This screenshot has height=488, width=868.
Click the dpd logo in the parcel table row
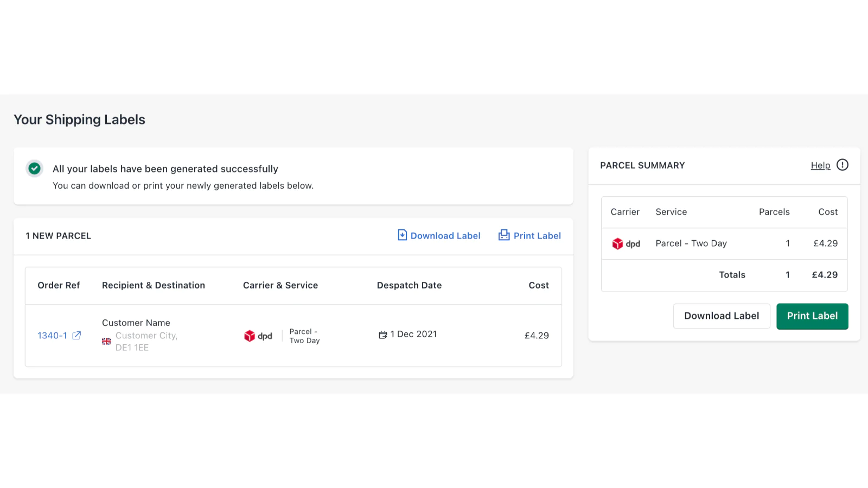click(258, 336)
